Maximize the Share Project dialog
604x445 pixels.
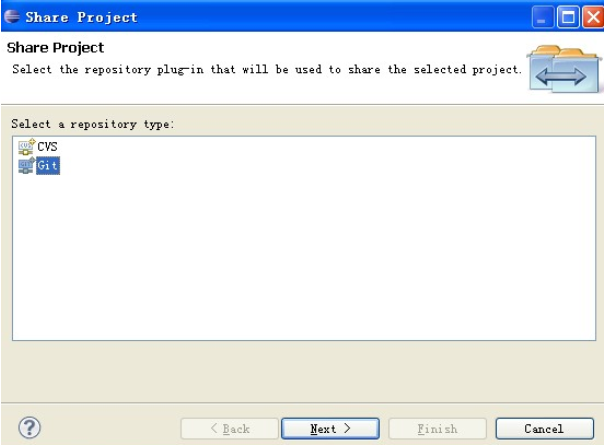(x=568, y=17)
